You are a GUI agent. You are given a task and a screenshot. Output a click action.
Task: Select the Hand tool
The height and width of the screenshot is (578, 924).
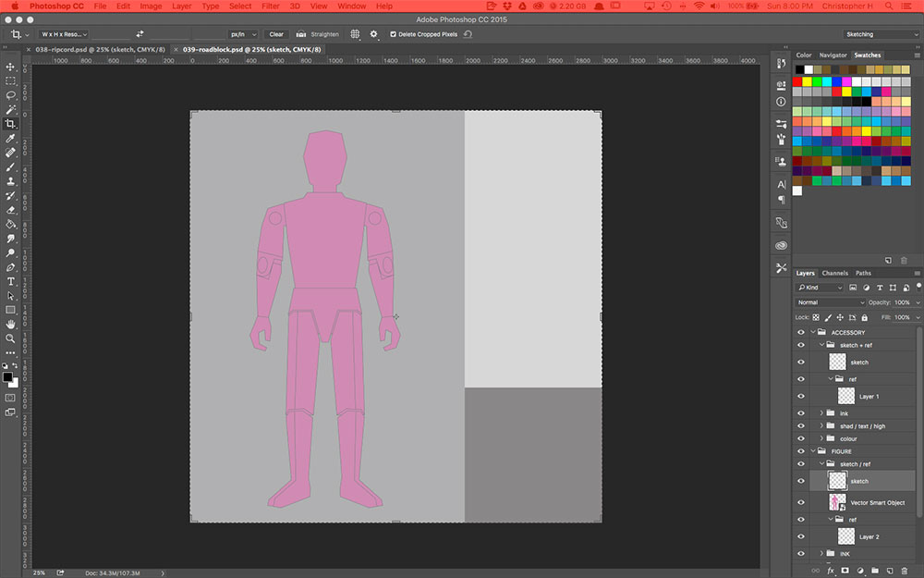[x=10, y=324]
